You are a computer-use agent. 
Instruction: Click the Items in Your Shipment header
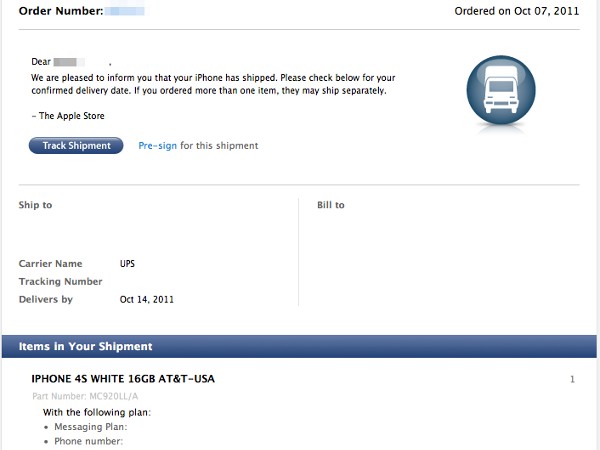tap(85, 347)
